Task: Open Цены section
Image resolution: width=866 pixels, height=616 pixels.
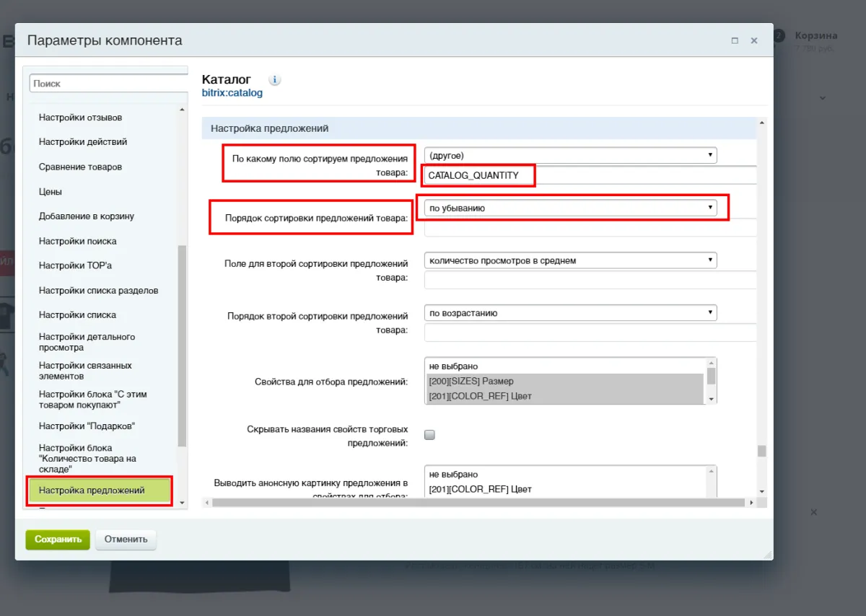Action: (51, 192)
